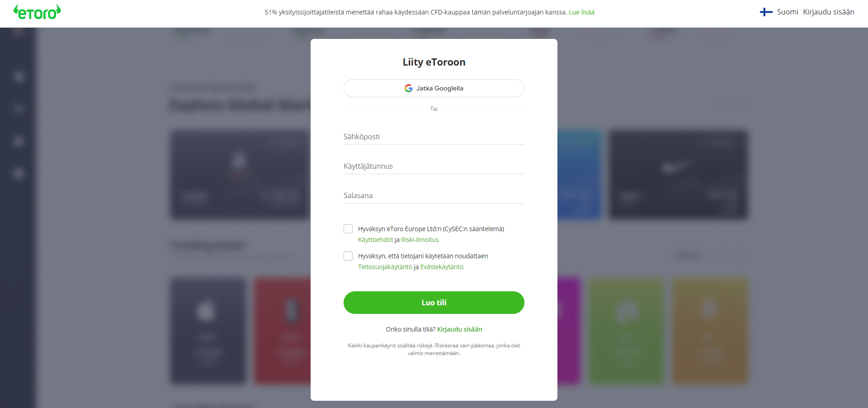Viewport: 868px width, 408px height.
Task: Open the Tietosuojakäytäntö link
Action: pos(385,267)
